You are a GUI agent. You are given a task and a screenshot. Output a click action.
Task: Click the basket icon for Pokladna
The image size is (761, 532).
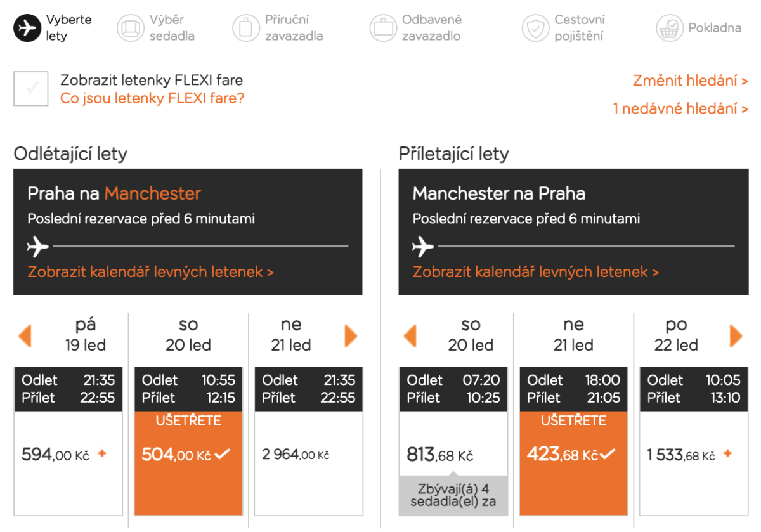669,28
